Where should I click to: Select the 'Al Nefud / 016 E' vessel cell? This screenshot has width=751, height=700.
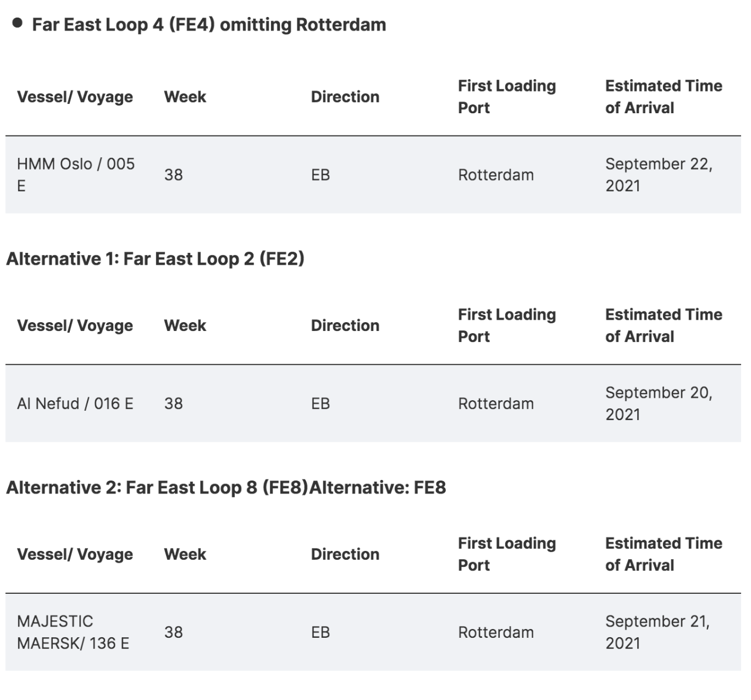click(75, 403)
